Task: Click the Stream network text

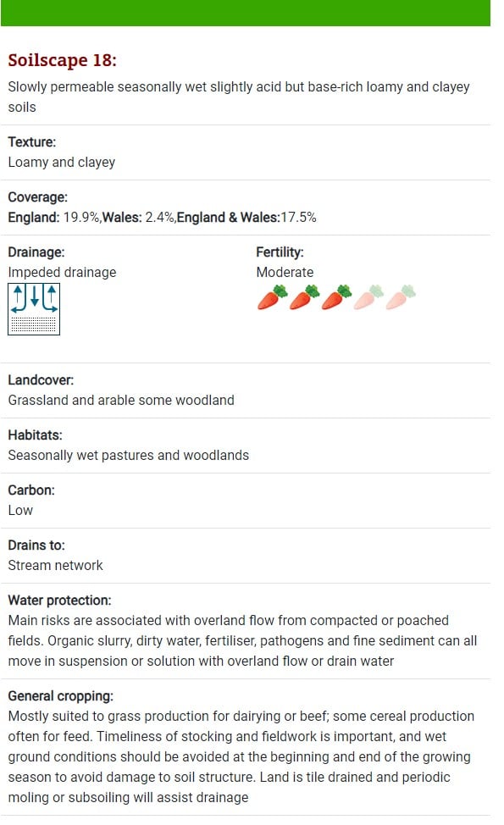Action: (55, 565)
